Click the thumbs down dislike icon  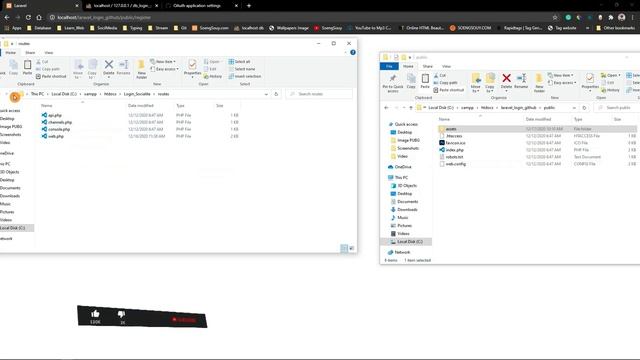(x=121, y=314)
